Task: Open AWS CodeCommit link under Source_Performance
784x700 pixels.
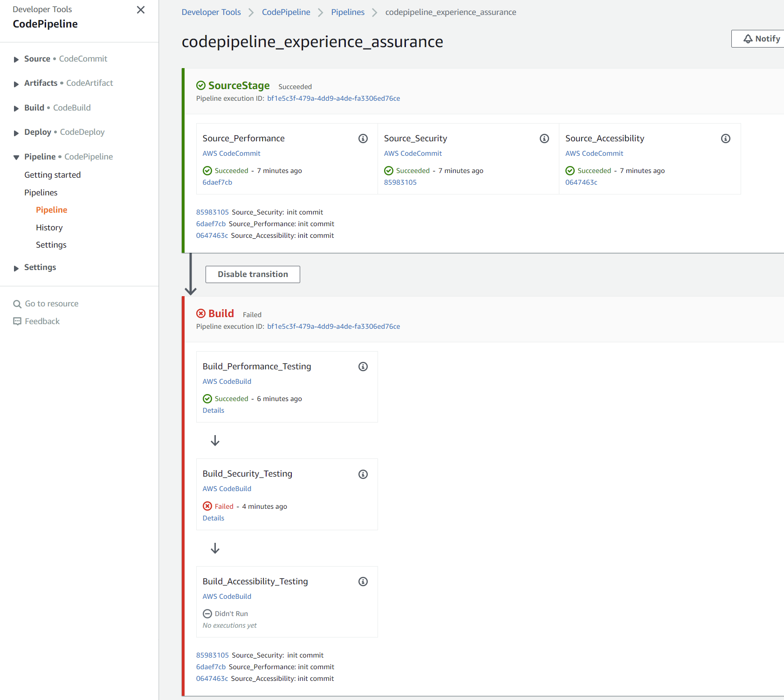Action: [x=232, y=153]
